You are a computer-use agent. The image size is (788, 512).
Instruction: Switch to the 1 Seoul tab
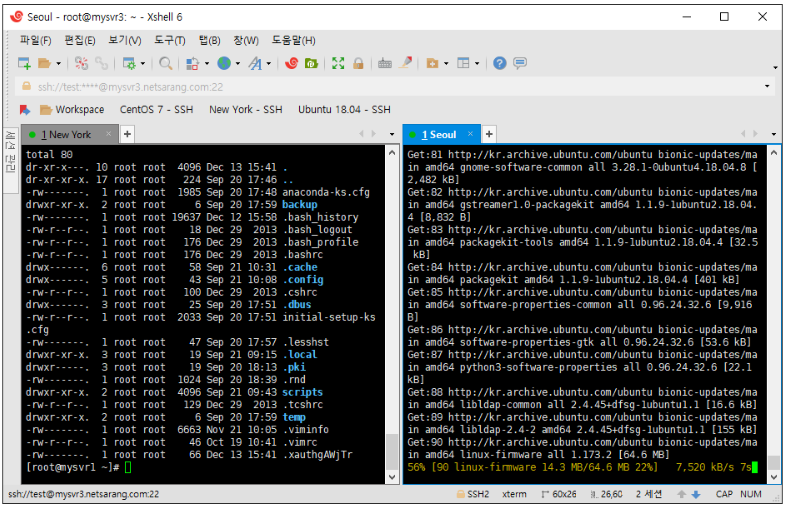click(x=439, y=135)
